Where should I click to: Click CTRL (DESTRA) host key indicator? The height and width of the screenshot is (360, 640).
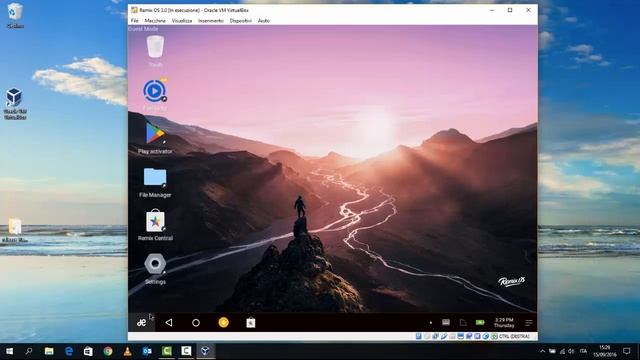coord(514,336)
